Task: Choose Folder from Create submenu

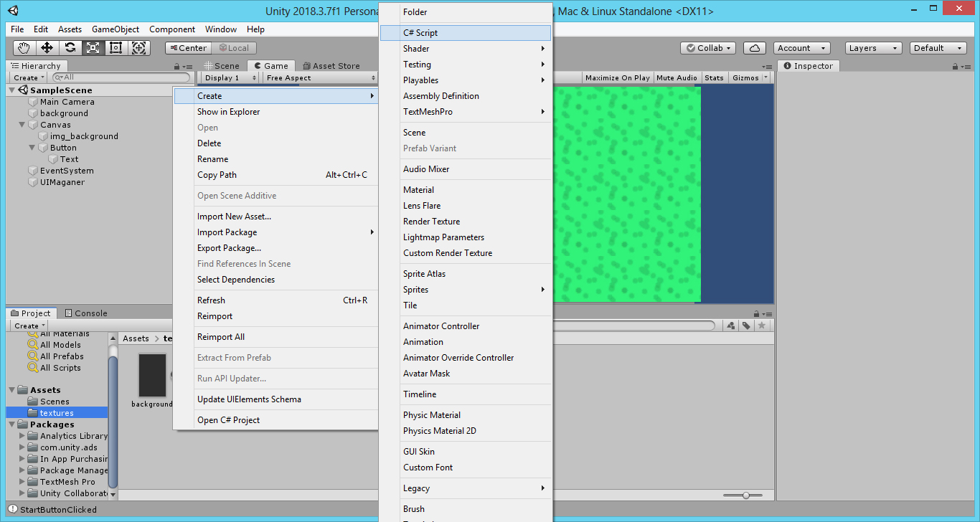Action: click(x=466, y=12)
